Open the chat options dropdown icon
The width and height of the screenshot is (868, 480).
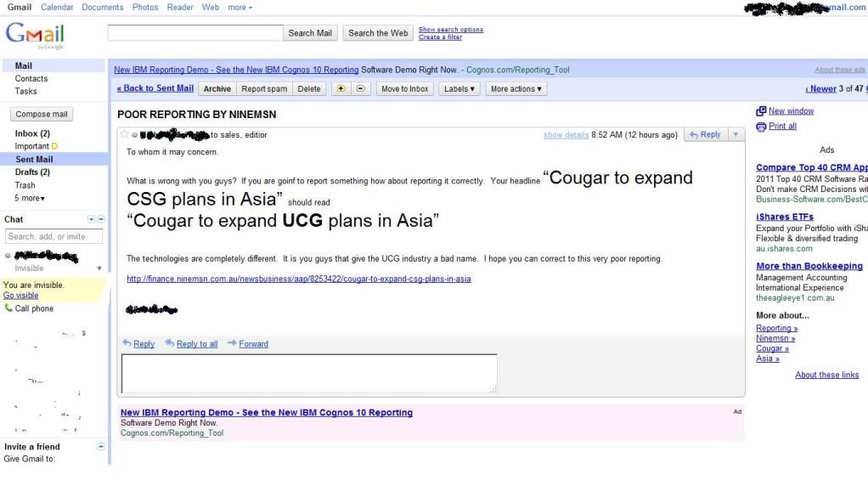pyautogui.click(x=92, y=219)
